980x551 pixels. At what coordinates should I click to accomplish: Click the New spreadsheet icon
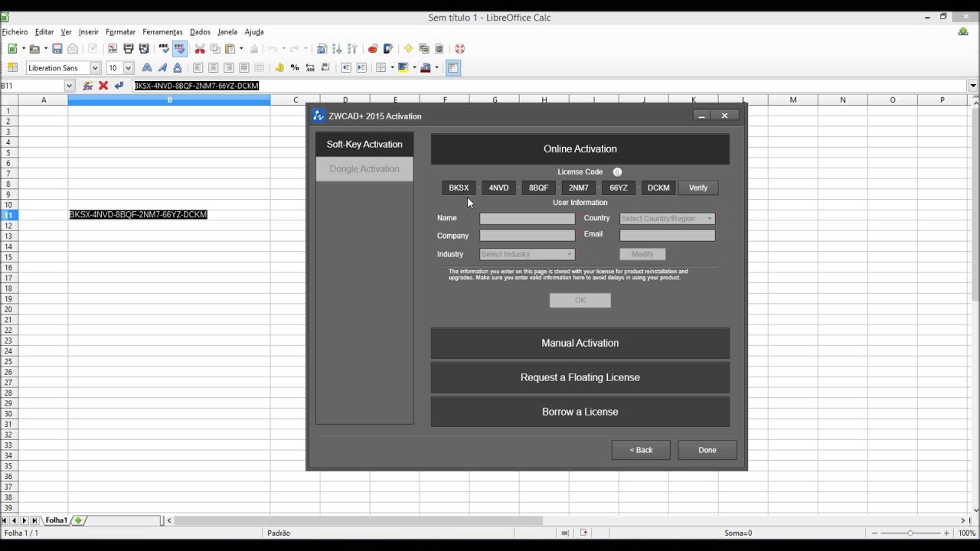click(11, 49)
